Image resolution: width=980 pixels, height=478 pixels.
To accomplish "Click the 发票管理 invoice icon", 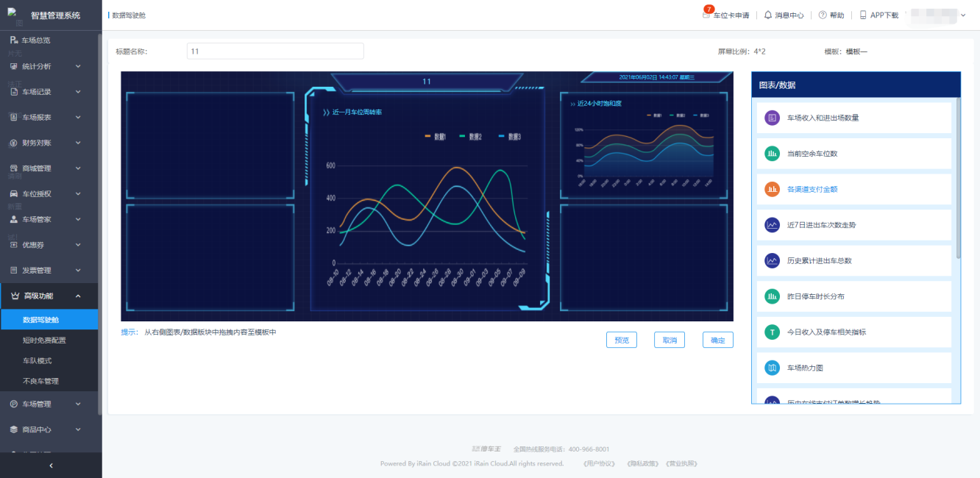I will (13, 271).
